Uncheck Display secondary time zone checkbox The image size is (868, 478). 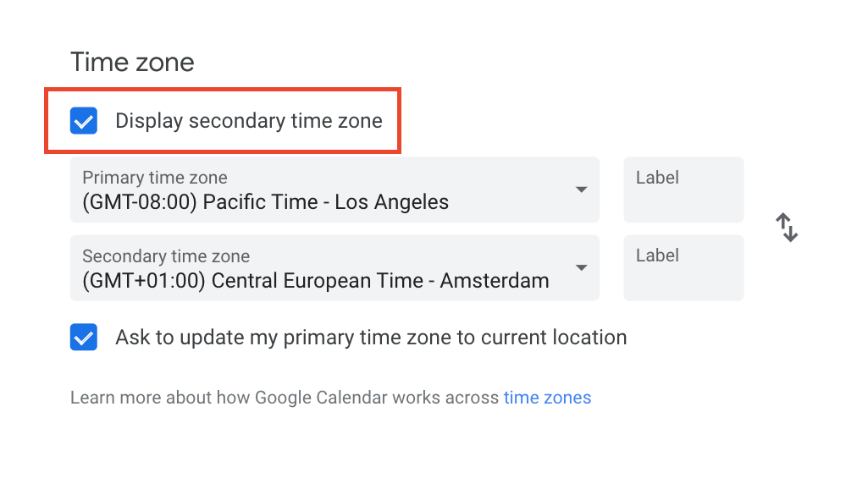tap(84, 121)
